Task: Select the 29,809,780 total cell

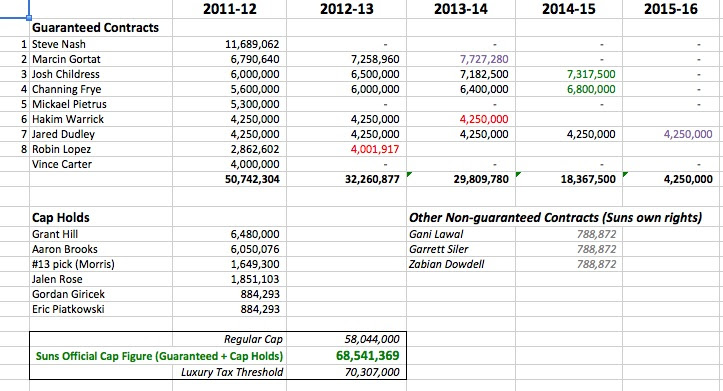Action: (461, 179)
